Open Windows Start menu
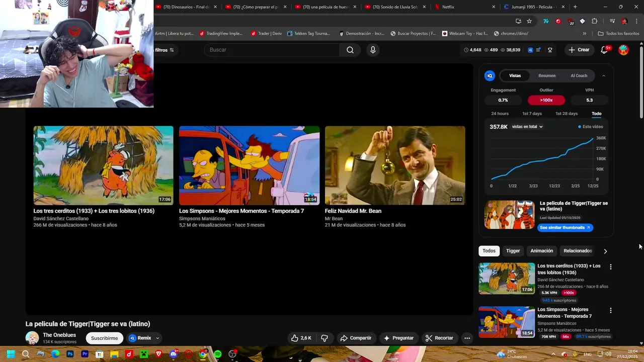This screenshot has height=362, width=644. [11, 354]
